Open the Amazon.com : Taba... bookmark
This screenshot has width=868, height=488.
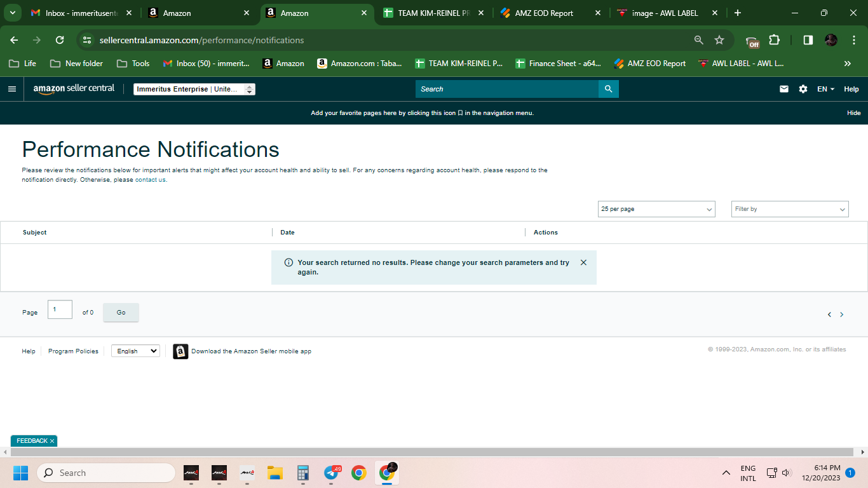point(360,64)
